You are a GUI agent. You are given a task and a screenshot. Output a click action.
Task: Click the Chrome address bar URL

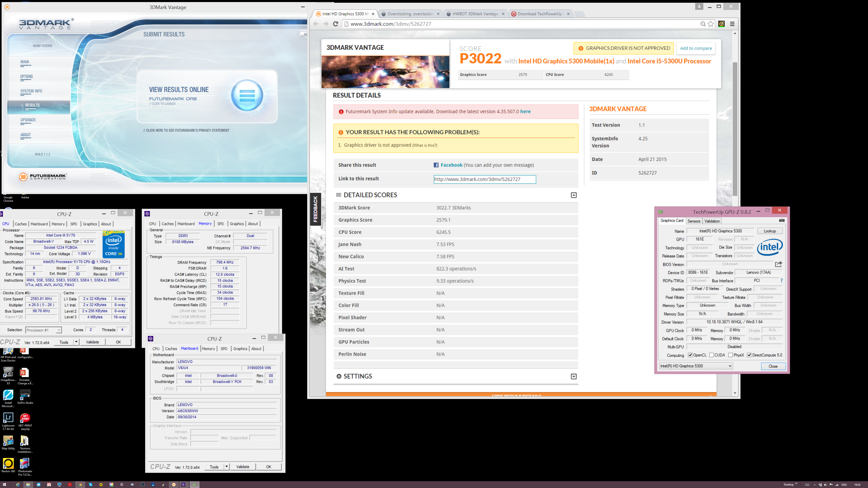tap(391, 24)
